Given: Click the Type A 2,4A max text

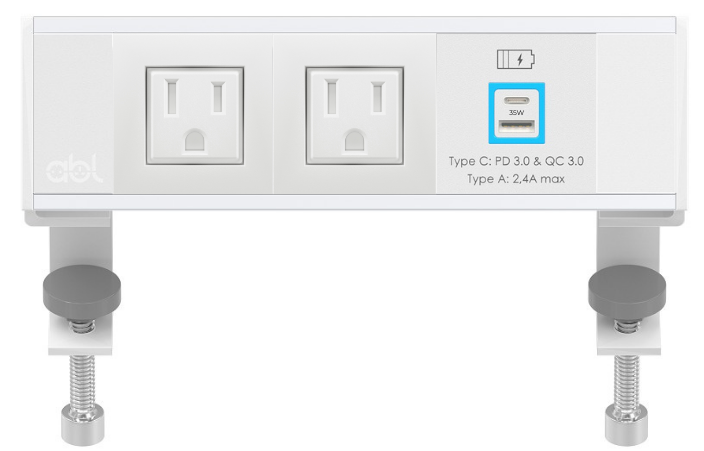Looking at the screenshot, I should coord(516,179).
